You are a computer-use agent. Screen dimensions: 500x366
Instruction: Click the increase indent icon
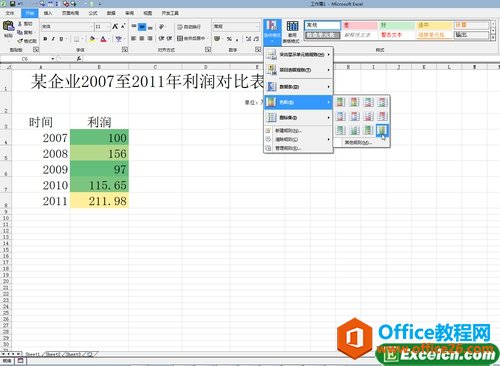tap(169, 38)
